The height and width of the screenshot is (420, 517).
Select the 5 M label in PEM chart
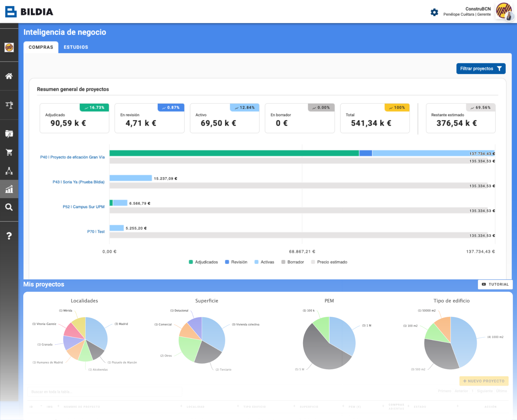tap(300, 369)
